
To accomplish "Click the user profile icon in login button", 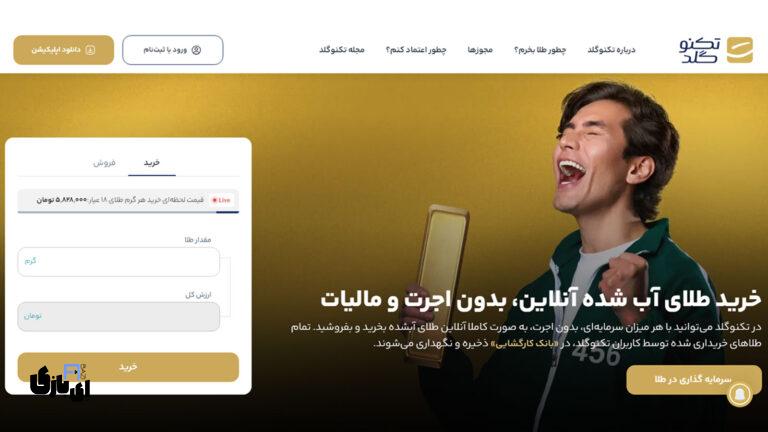I will [x=196, y=50].
